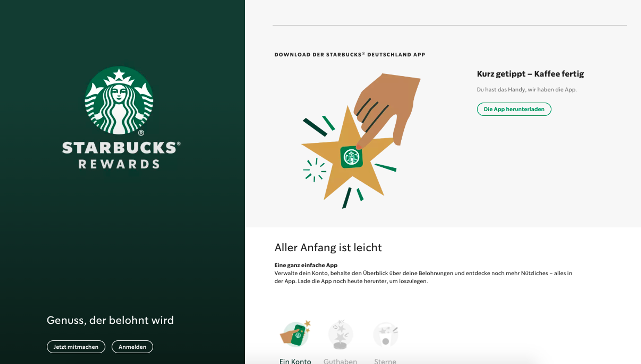Click the tapping hand illustration
Viewport: 641px width, 364px height.
pyautogui.click(x=387, y=110)
